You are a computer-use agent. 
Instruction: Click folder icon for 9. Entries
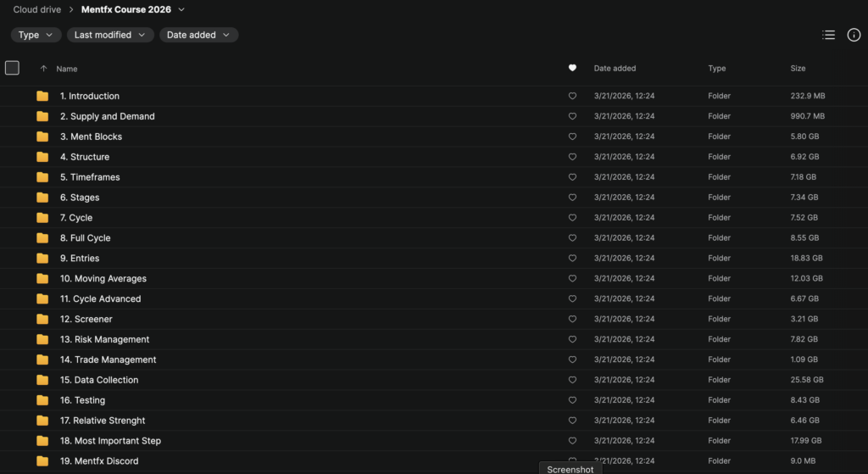pos(42,259)
